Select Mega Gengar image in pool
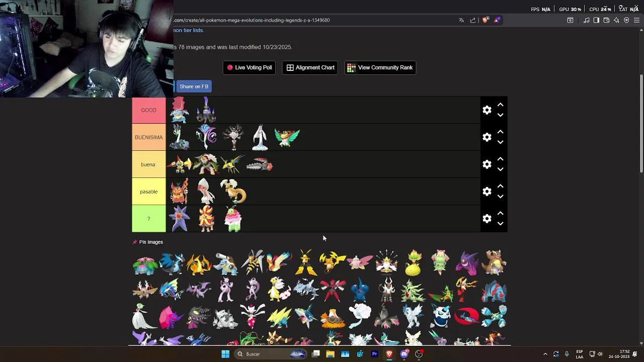The image size is (644, 362). [467, 263]
